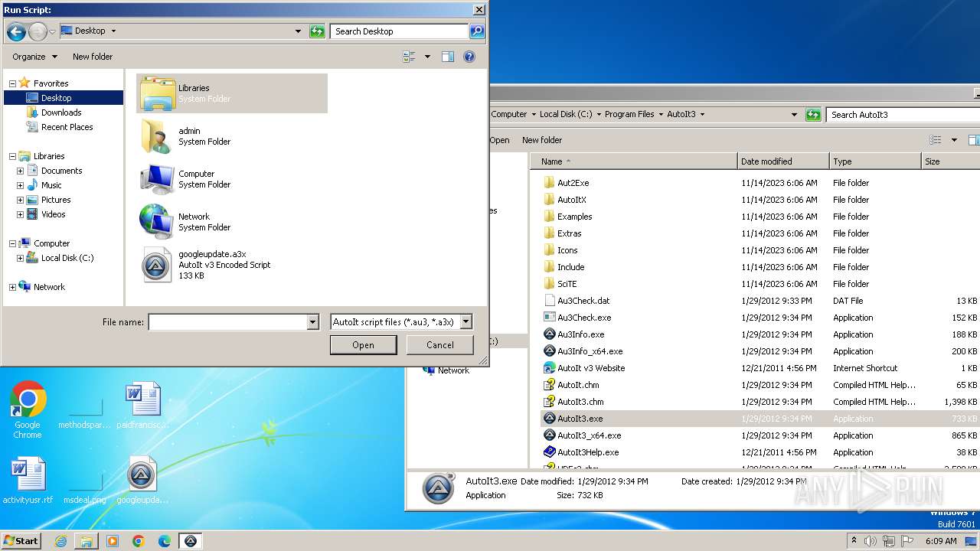Click the Open button
Screen dimensions: 980x551
(363, 345)
